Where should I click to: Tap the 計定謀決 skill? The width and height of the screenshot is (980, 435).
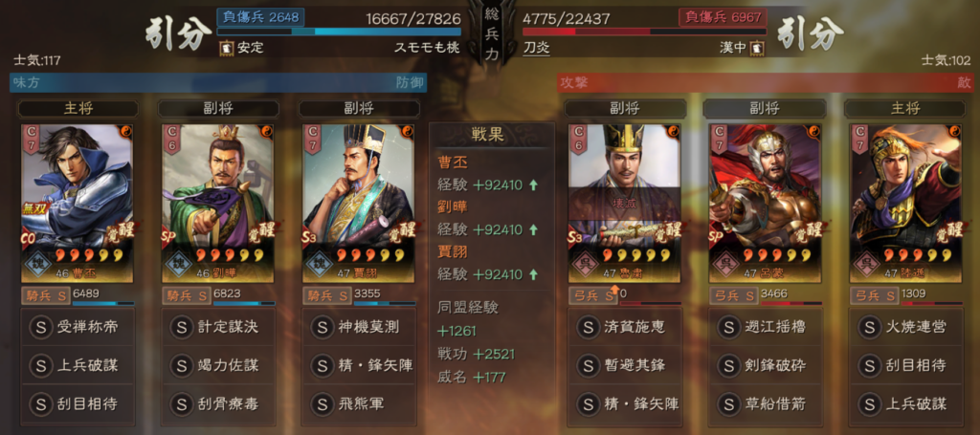[219, 326]
